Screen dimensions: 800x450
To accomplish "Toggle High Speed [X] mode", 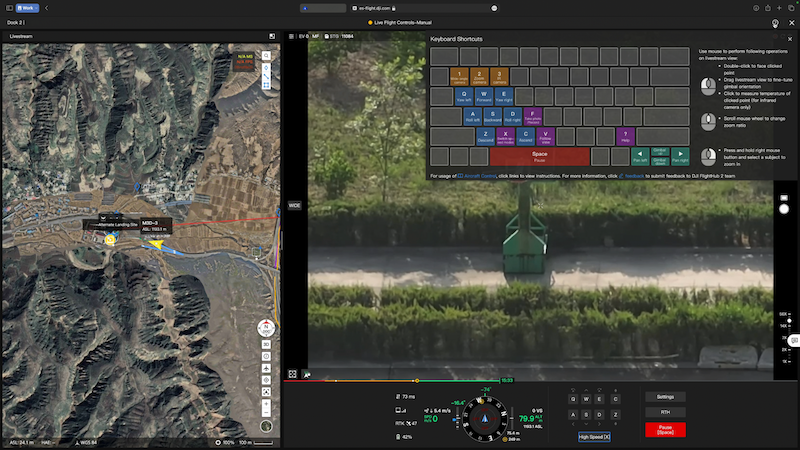I will pos(594,437).
